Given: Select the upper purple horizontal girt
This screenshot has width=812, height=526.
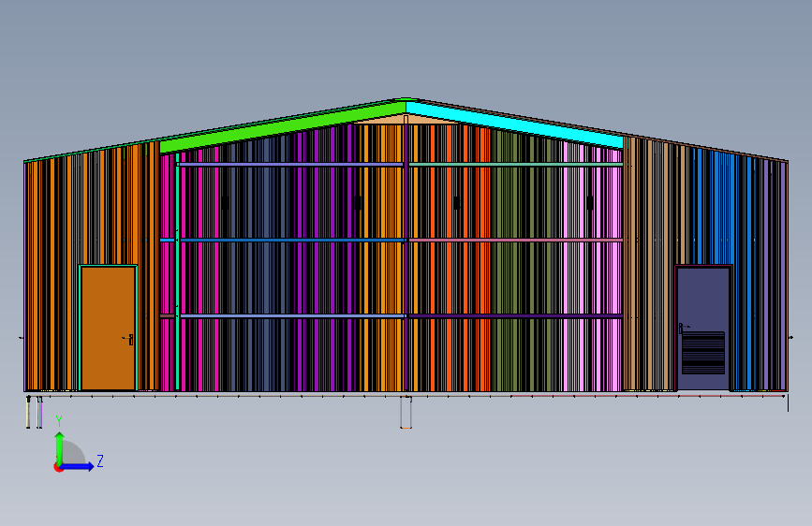Looking at the screenshot, I should pos(291,165).
